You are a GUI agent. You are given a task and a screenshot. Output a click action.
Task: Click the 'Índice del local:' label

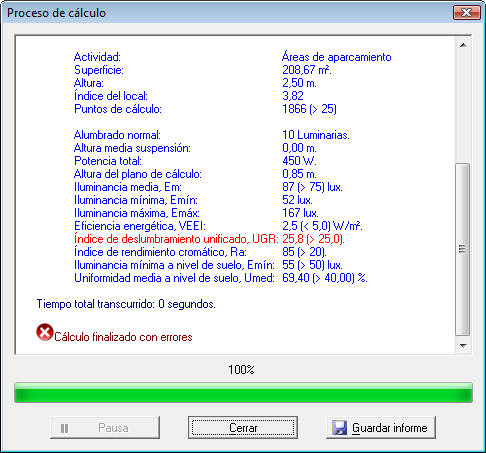111,96
